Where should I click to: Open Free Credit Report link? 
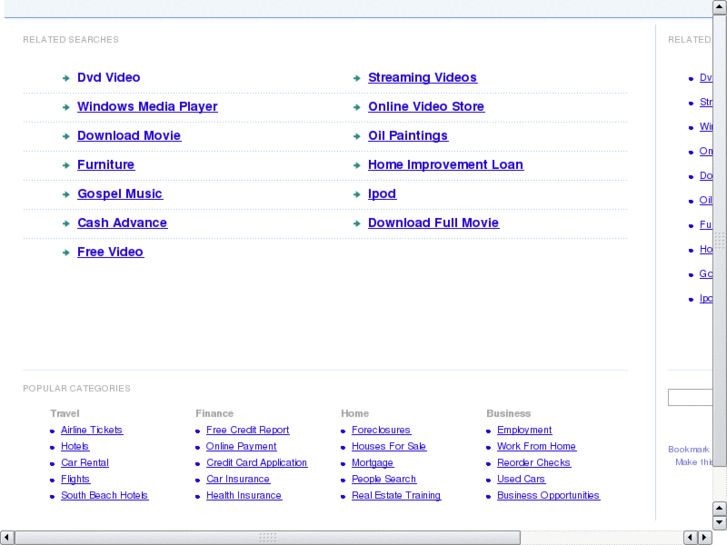click(248, 430)
